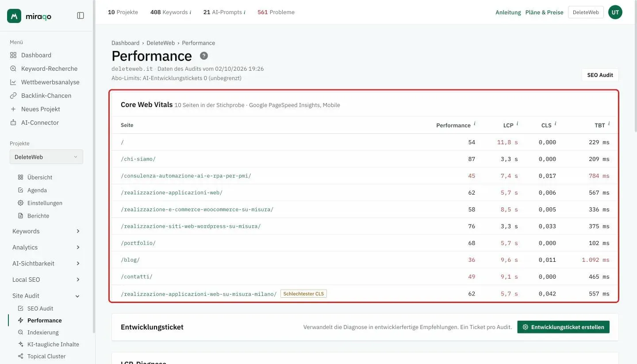The width and height of the screenshot is (637, 364).
Task: Click the info icon beside Performance column header
Action: click(x=475, y=124)
